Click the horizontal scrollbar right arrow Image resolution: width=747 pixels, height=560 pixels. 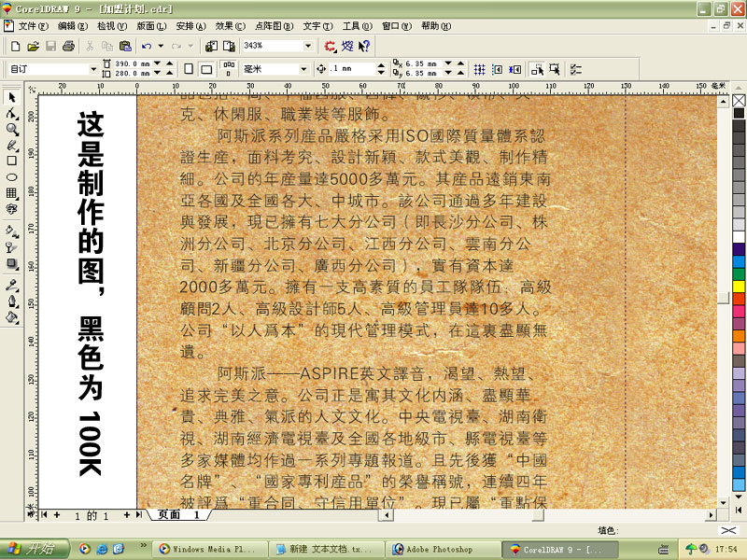711,515
